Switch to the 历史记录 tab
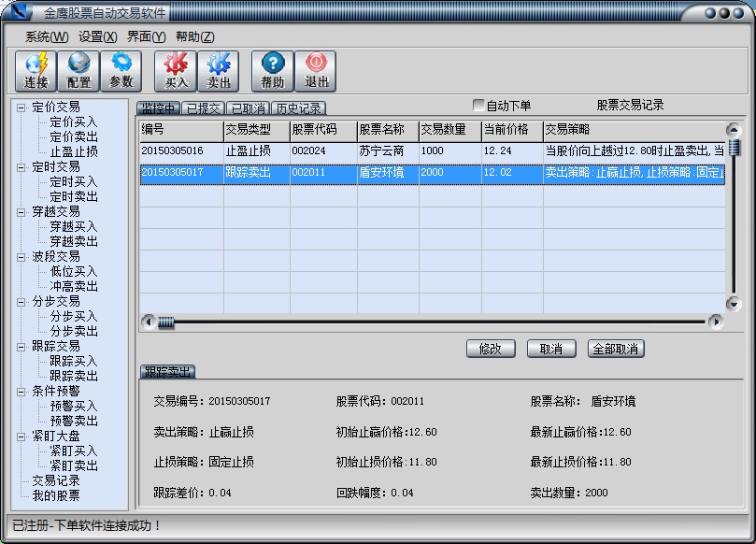 298,108
